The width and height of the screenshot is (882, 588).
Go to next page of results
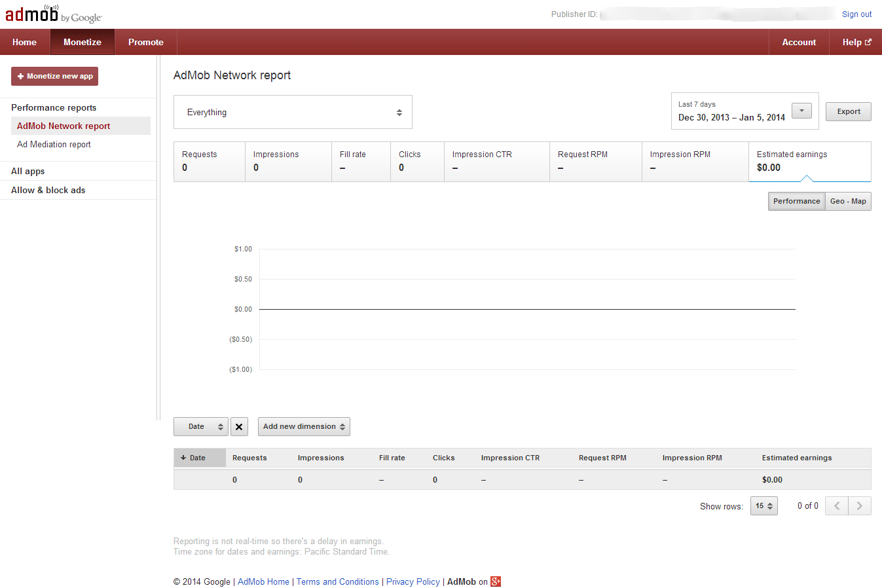click(x=860, y=506)
